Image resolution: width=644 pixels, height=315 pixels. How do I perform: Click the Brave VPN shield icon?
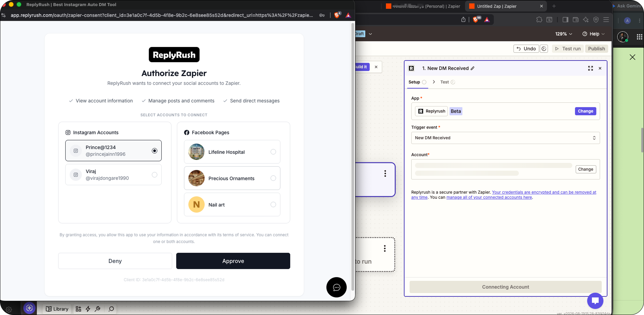coord(596,20)
